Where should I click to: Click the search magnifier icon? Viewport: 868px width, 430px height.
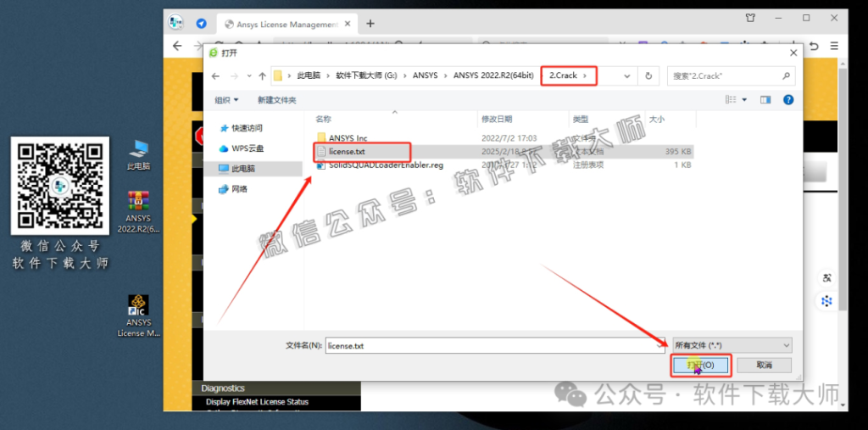click(786, 76)
